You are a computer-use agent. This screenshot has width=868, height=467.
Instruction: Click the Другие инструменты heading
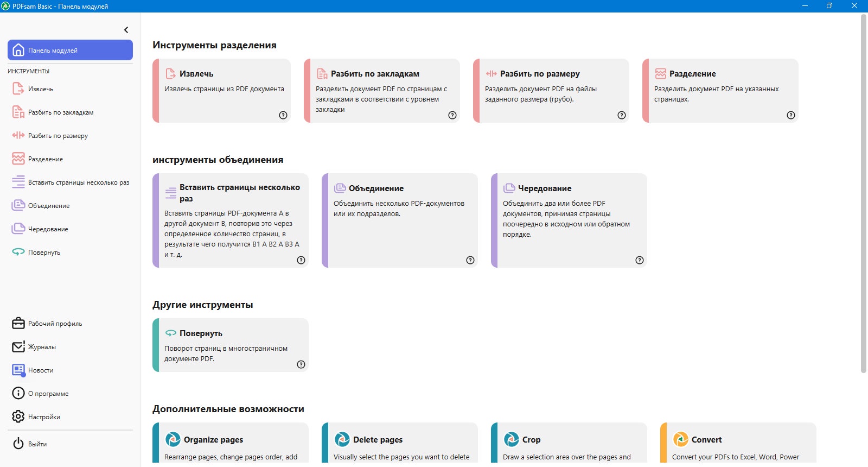click(202, 305)
